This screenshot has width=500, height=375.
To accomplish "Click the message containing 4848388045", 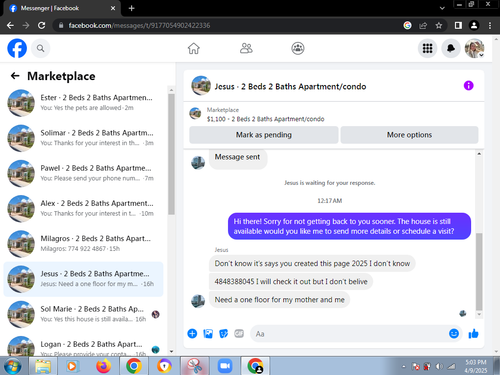I will point(291,281).
